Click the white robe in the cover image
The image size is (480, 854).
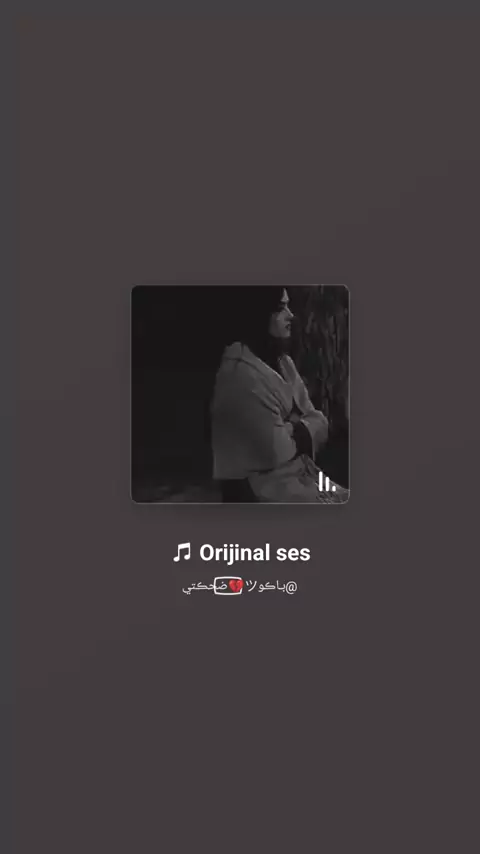tap(262, 419)
